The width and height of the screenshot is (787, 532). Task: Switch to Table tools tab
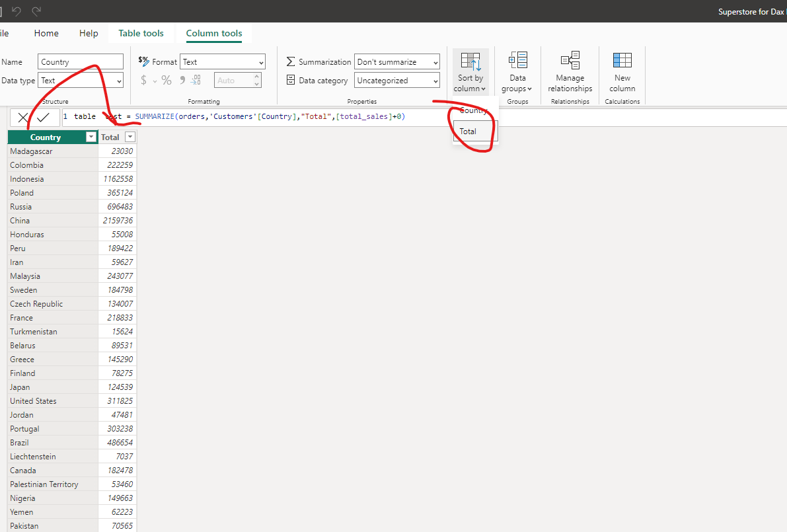[141, 33]
